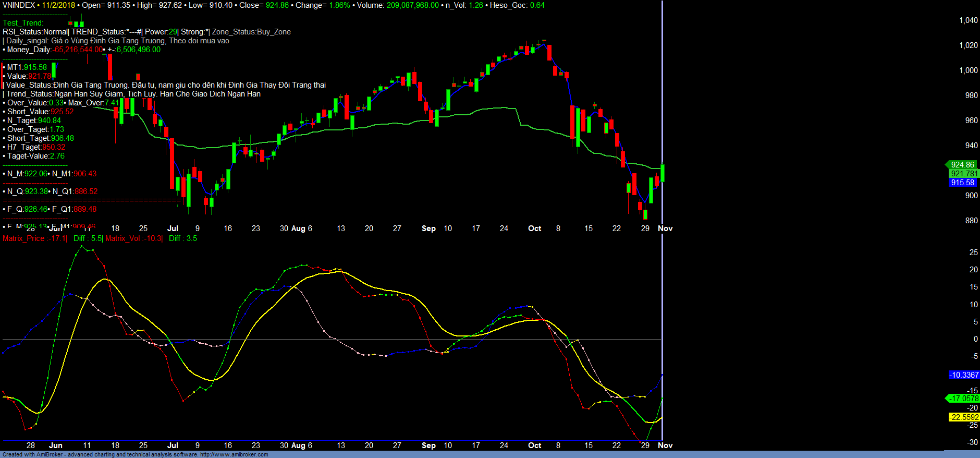Click the 1,000 price axis level

(x=968, y=70)
